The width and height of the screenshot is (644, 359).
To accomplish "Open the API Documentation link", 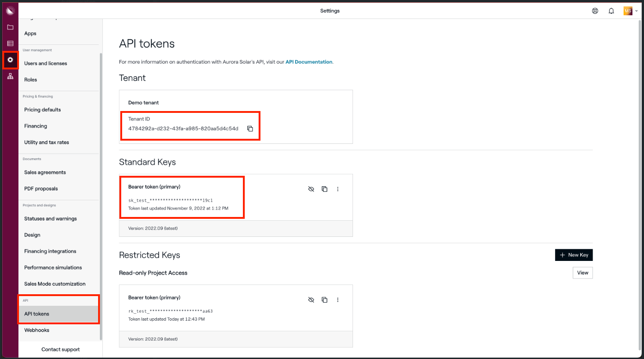I will coord(309,62).
